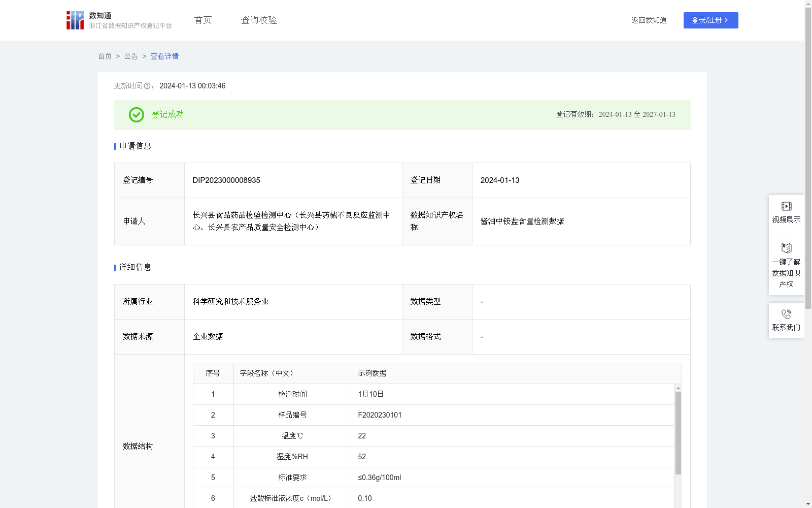Click the 查看详情 breadcrumb item
Screen dimensions: 812x508
[164, 56]
